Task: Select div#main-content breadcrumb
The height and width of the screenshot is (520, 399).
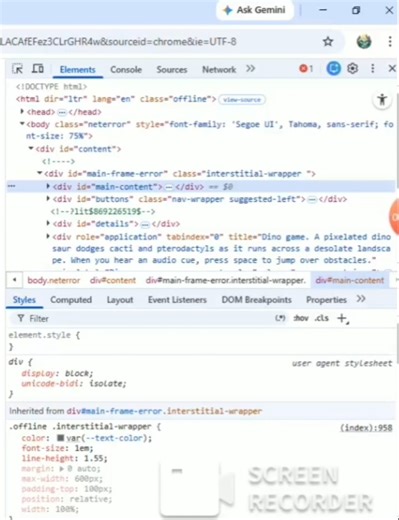Action: click(350, 280)
